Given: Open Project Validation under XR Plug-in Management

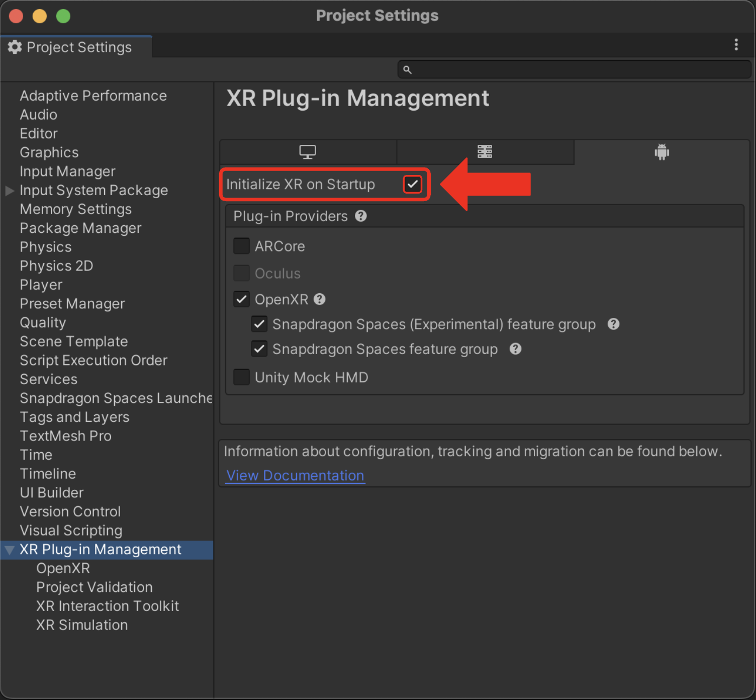Looking at the screenshot, I should point(94,587).
